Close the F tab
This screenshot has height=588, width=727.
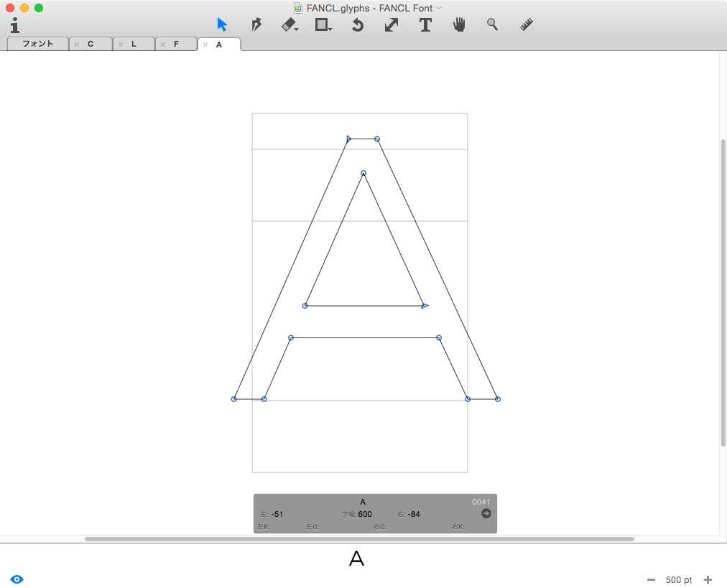(x=163, y=45)
